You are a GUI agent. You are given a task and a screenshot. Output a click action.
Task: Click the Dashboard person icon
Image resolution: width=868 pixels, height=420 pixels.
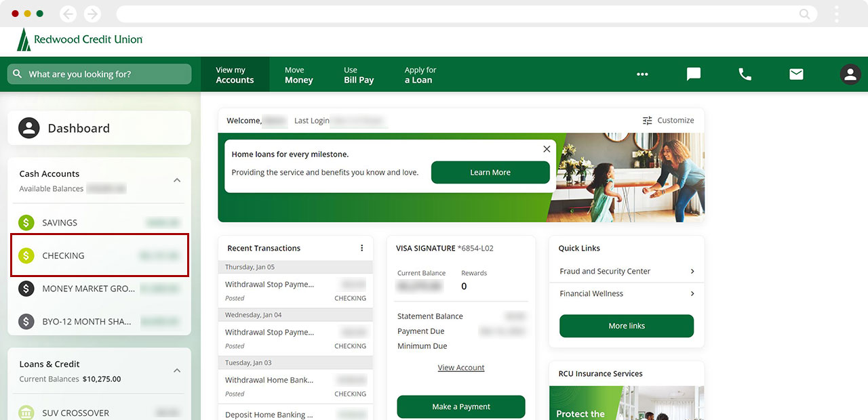(29, 128)
